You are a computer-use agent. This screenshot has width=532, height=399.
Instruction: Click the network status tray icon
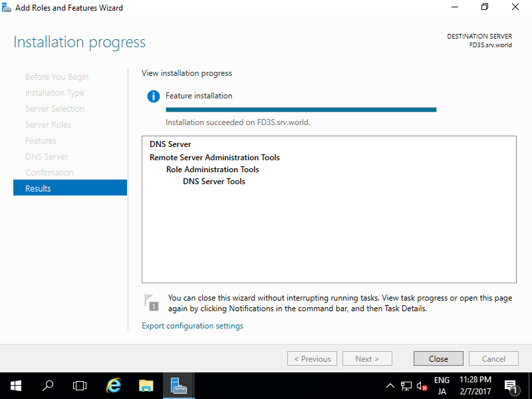pos(406,386)
